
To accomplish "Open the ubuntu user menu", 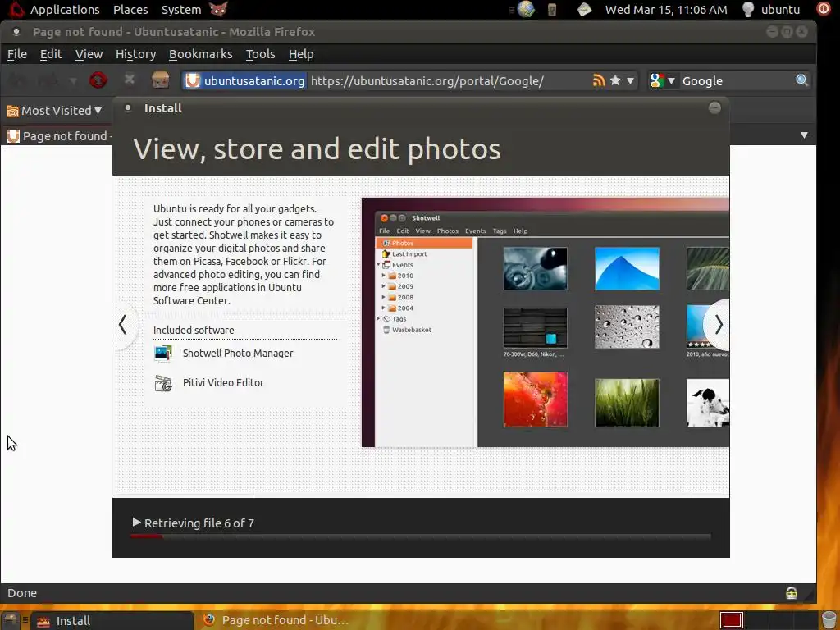I will [771, 10].
